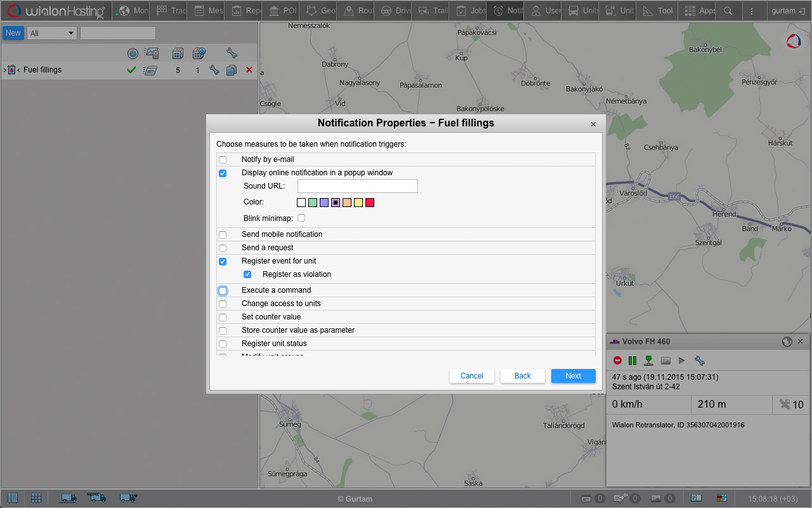
Task: Delete the Fuel fillings notification
Action: tap(249, 70)
